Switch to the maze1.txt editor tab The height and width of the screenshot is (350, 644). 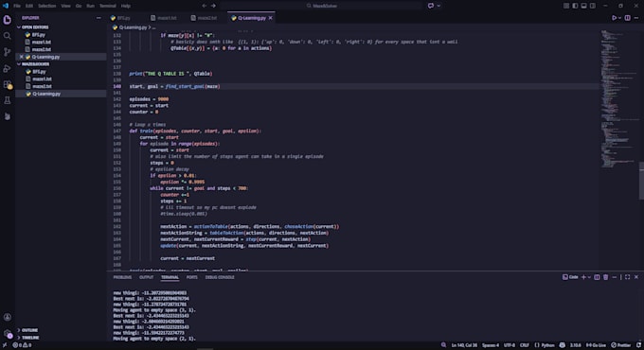167,18
